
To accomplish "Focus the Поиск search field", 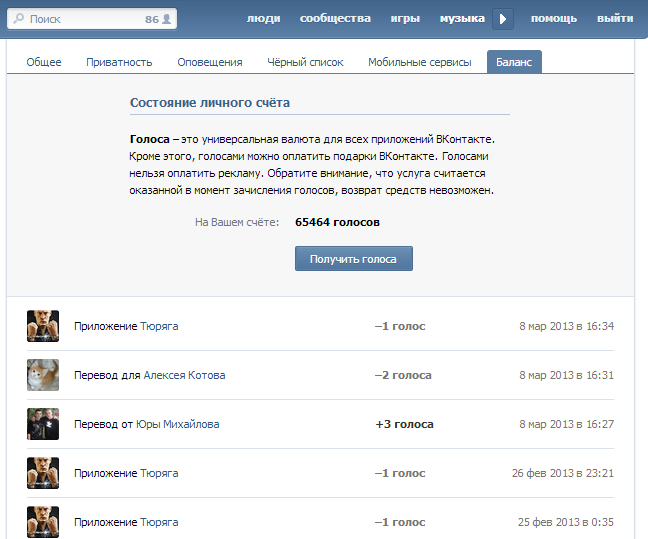I will click(92, 19).
